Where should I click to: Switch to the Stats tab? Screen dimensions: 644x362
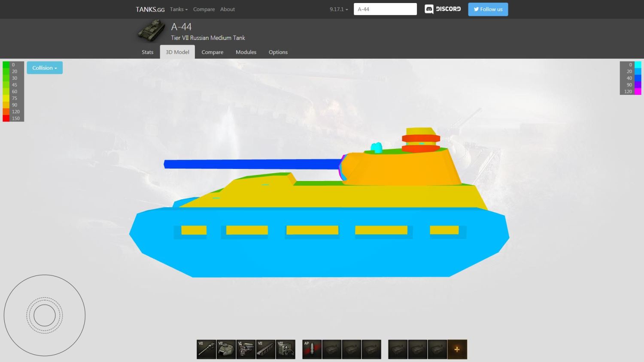point(147,52)
